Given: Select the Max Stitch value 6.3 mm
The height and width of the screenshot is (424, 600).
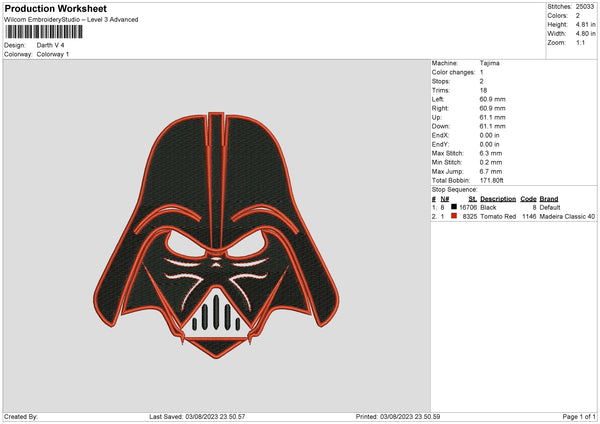Looking at the screenshot, I should (491, 153).
